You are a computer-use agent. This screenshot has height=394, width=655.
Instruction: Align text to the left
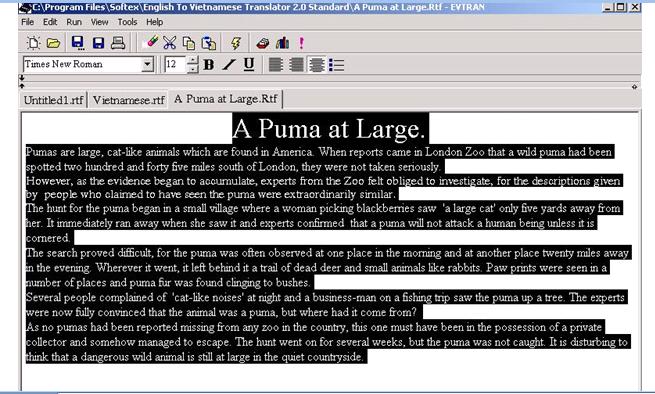(x=276, y=64)
